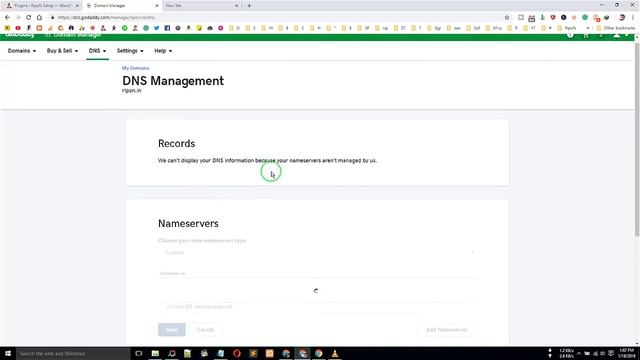This screenshot has height=360, width=640.
Task: Click the Chrome profile avatar icon
Action: tap(622, 18)
